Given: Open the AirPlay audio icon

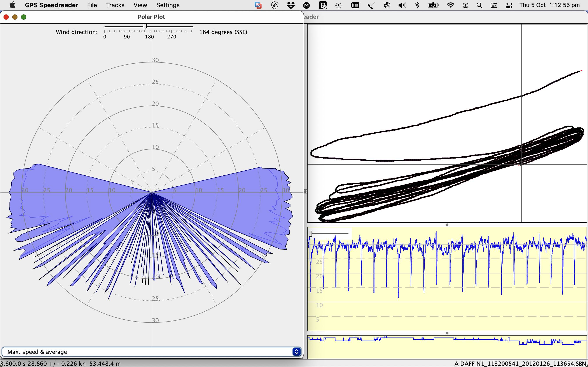Looking at the screenshot, I should tap(387, 5).
